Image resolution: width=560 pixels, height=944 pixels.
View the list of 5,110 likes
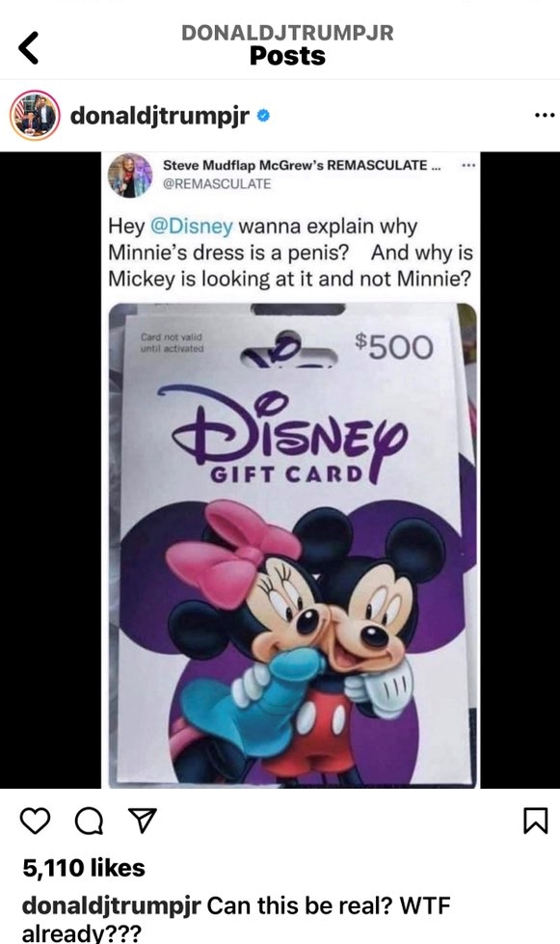(x=84, y=868)
